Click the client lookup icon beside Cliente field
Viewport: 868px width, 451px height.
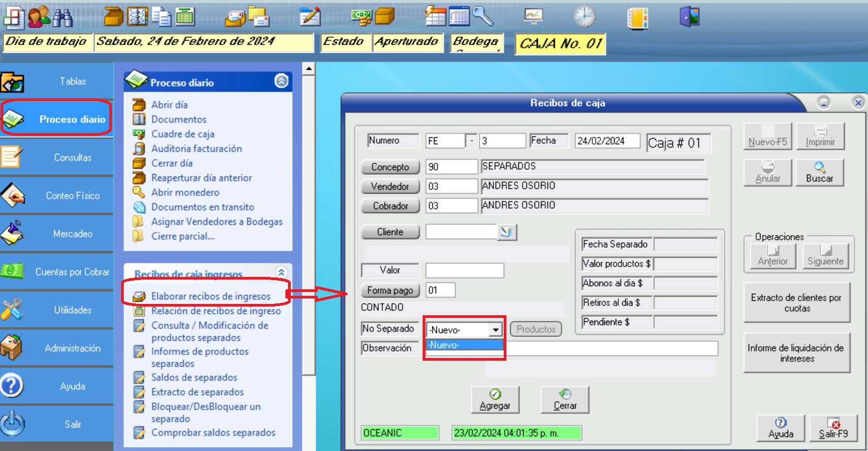click(x=506, y=232)
